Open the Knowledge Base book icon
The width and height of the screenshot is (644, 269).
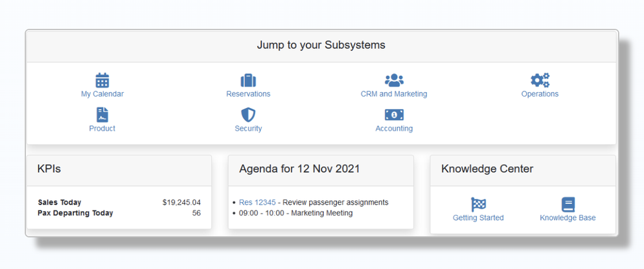tap(567, 205)
